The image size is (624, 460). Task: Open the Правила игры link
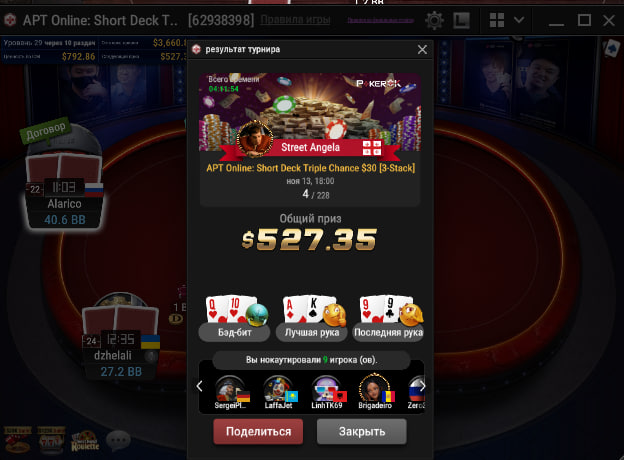tap(295, 19)
